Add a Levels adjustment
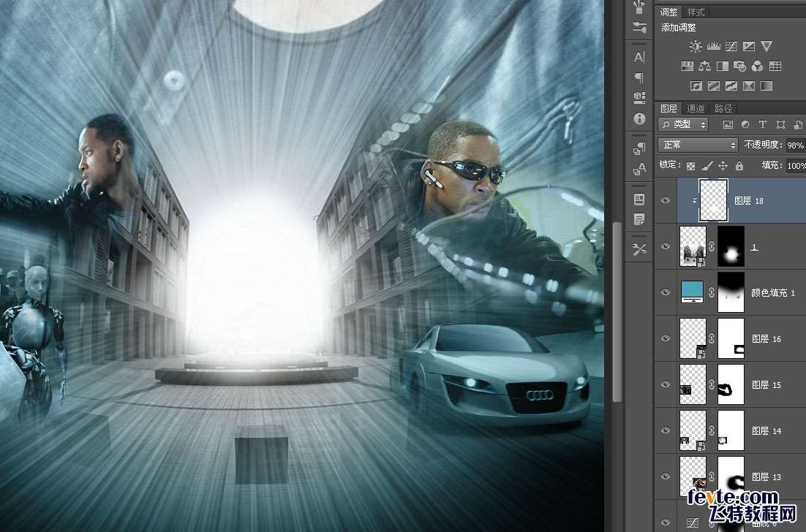Screen dimensions: 806x532 [713, 47]
